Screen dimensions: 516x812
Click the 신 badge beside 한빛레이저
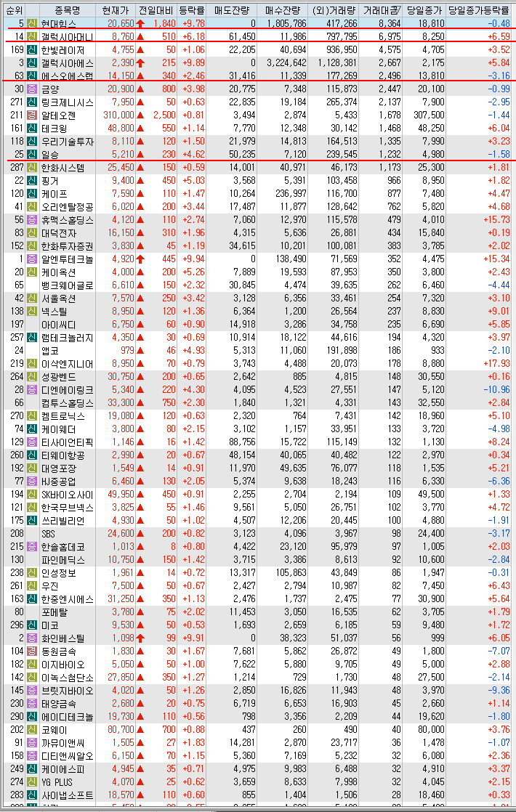click(32, 49)
